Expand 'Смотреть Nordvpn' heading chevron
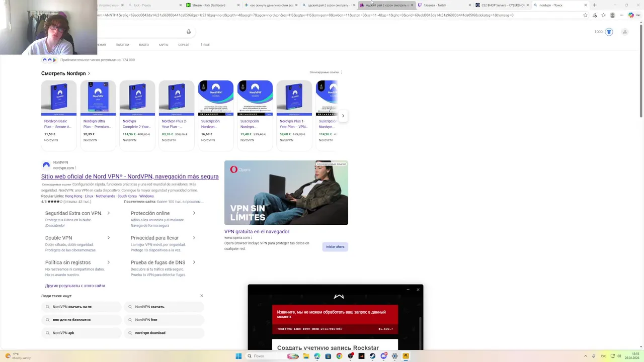 pyautogui.click(x=89, y=73)
